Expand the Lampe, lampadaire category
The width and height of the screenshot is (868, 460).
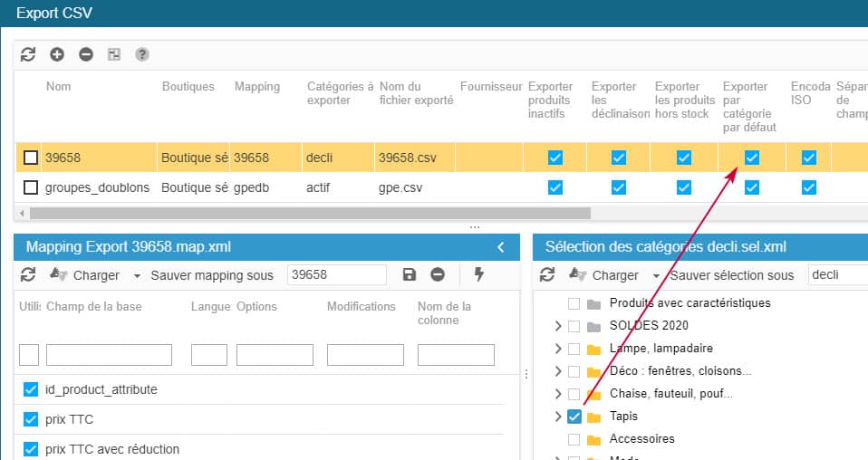pos(558,349)
